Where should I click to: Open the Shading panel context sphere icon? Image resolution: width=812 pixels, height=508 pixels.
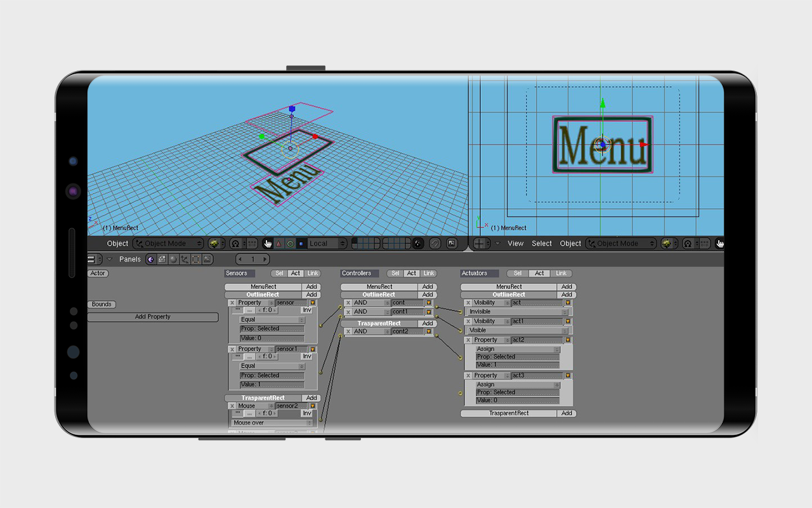pyautogui.click(x=173, y=259)
